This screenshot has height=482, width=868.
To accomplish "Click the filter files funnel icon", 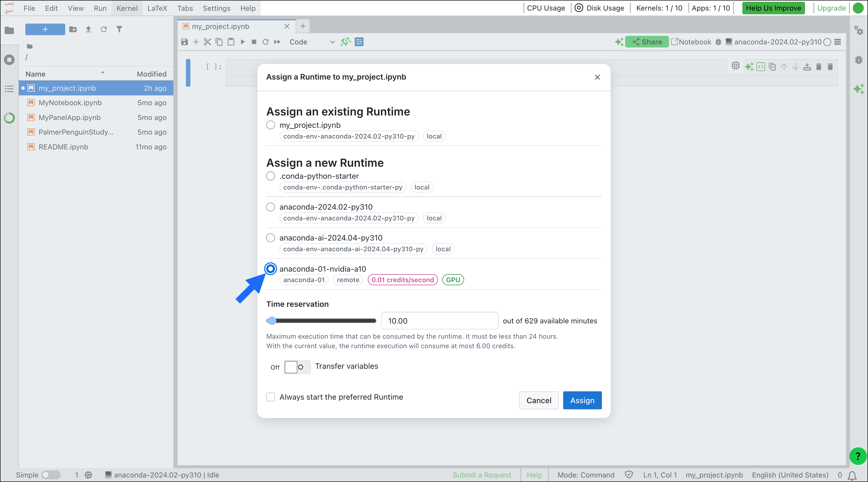I will coord(119,29).
